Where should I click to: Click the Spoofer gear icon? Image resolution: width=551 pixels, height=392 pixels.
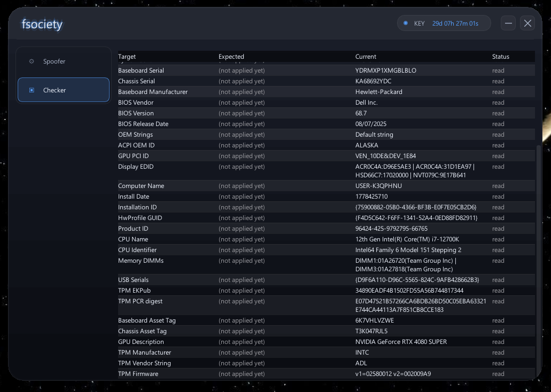(32, 61)
